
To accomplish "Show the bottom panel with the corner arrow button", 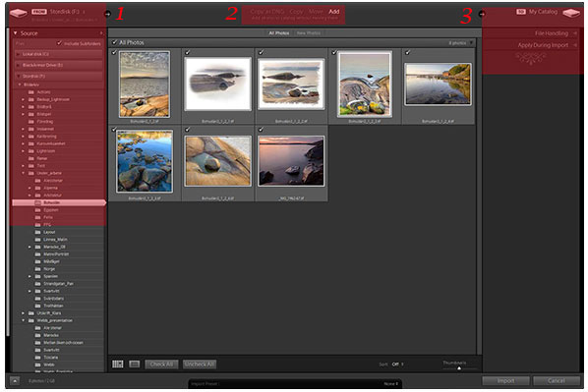I will click(15, 381).
